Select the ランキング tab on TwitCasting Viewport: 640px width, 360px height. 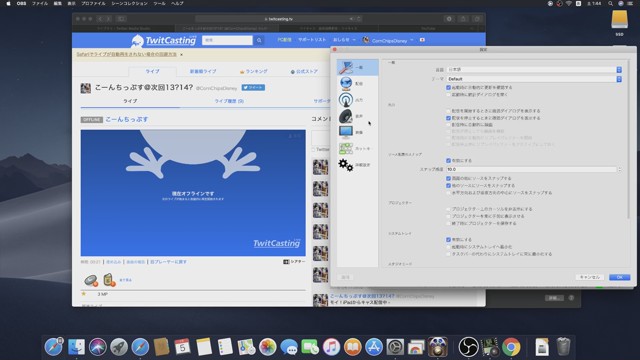pos(253,71)
